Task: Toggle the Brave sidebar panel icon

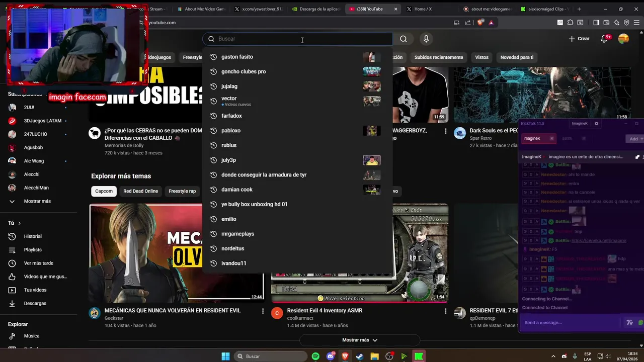Action: point(596,22)
